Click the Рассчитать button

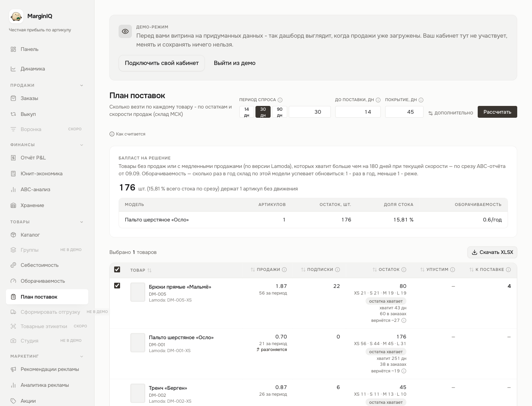pos(497,112)
